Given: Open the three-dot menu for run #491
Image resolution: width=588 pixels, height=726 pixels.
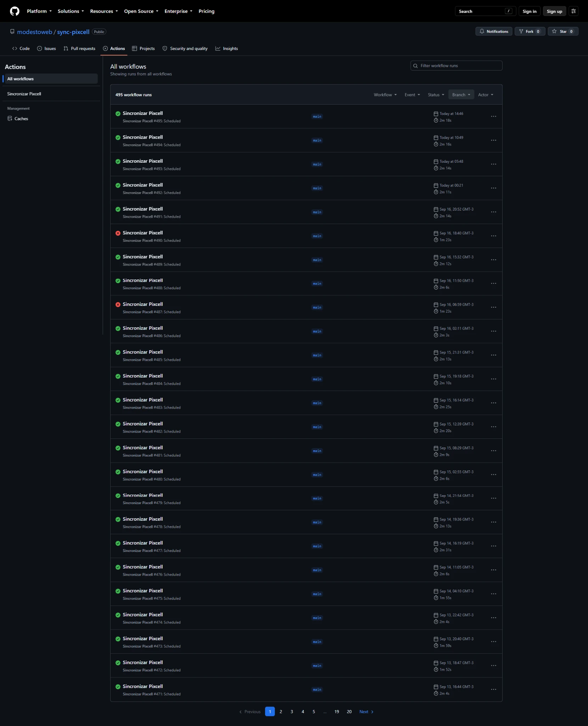Looking at the screenshot, I should tap(493, 212).
